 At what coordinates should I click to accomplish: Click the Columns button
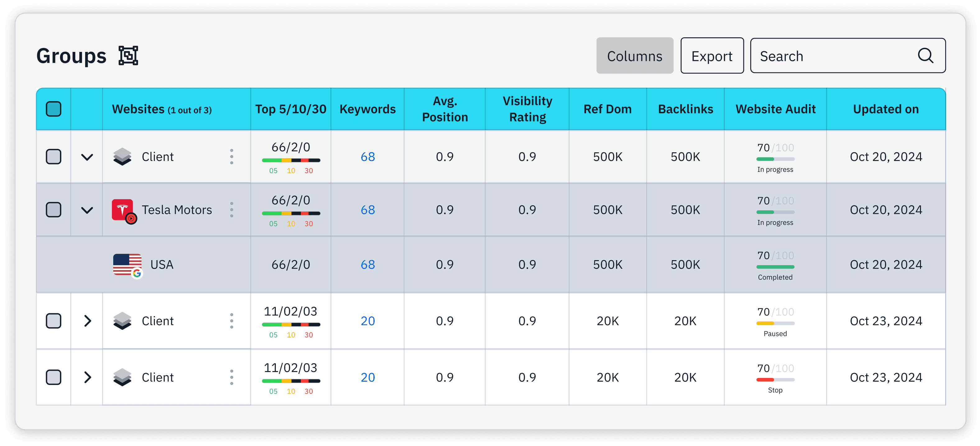coord(634,56)
